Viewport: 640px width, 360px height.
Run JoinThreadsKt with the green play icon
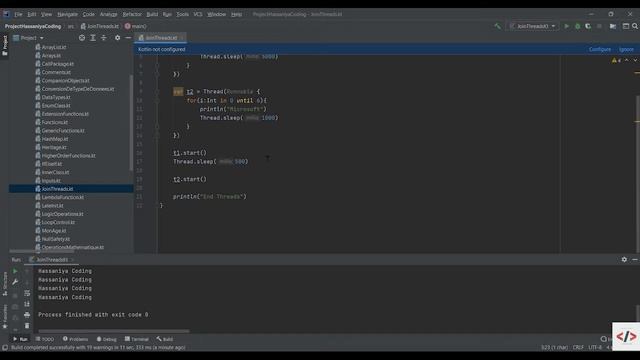567,26
